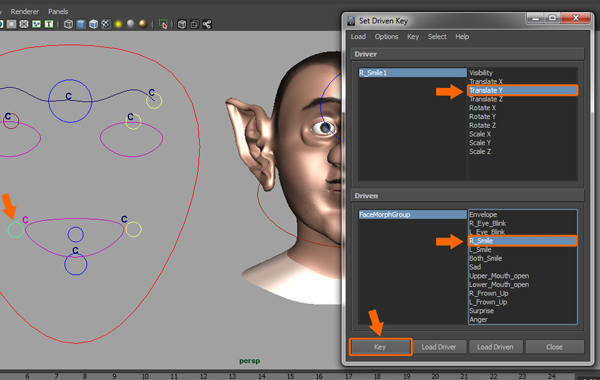600x380 pixels.
Task: Open Select menu in Set Driven Key
Action: [437, 37]
